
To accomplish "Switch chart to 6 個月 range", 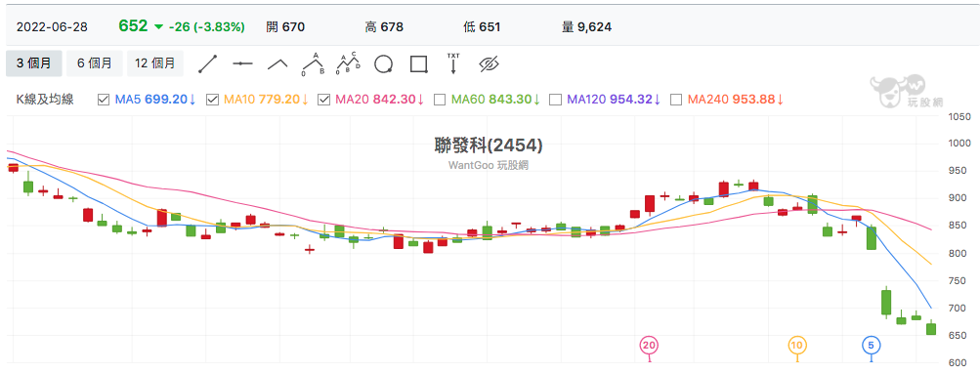I will coord(95,63).
